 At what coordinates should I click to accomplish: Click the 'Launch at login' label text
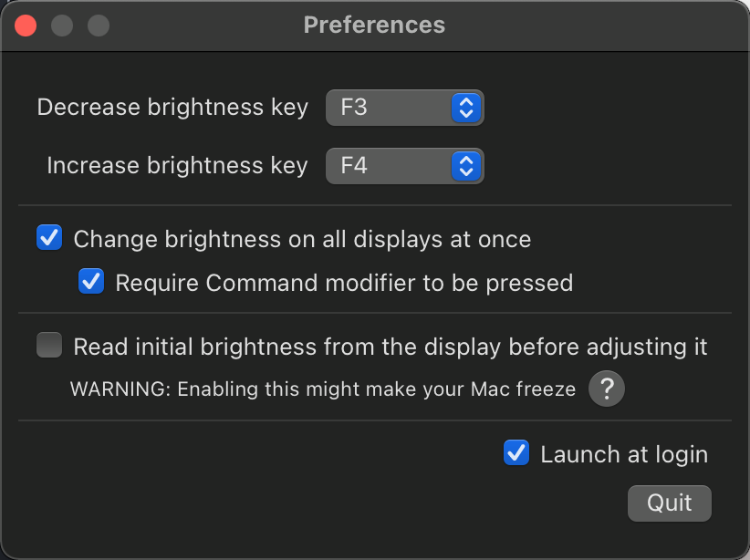click(x=624, y=454)
